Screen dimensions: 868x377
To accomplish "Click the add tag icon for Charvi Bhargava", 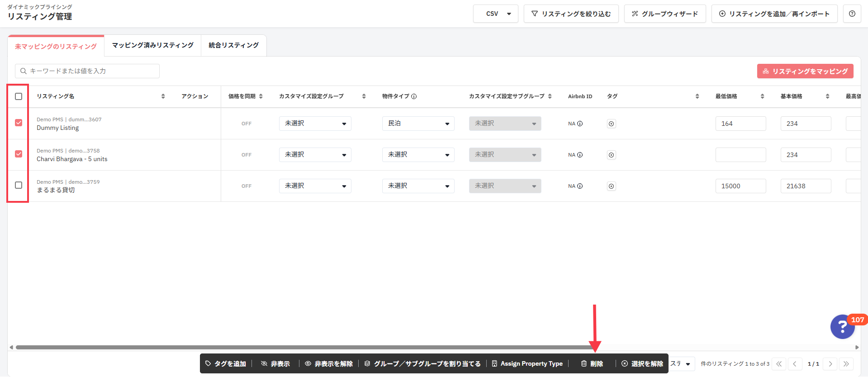I will click(611, 155).
